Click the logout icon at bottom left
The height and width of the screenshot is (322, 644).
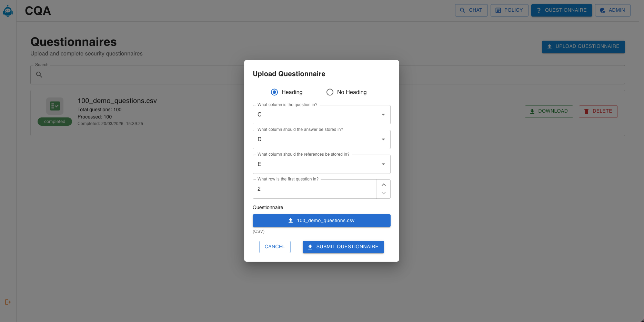[x=8, y=302]
